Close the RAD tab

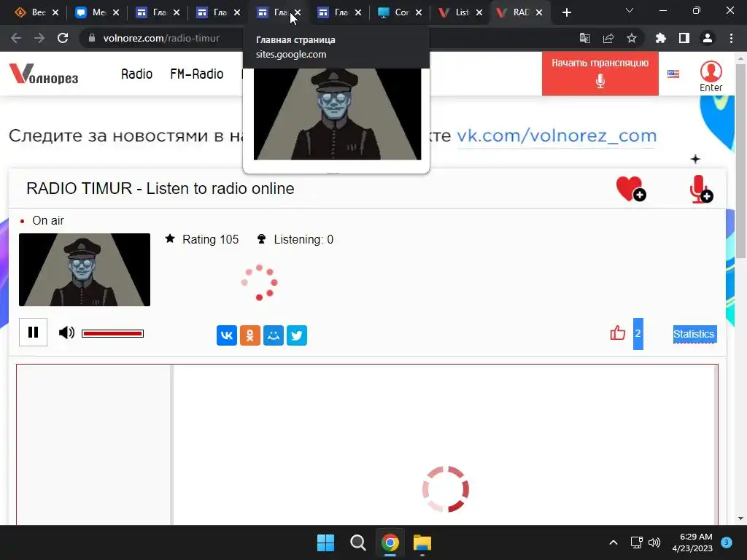click(539, 12)
